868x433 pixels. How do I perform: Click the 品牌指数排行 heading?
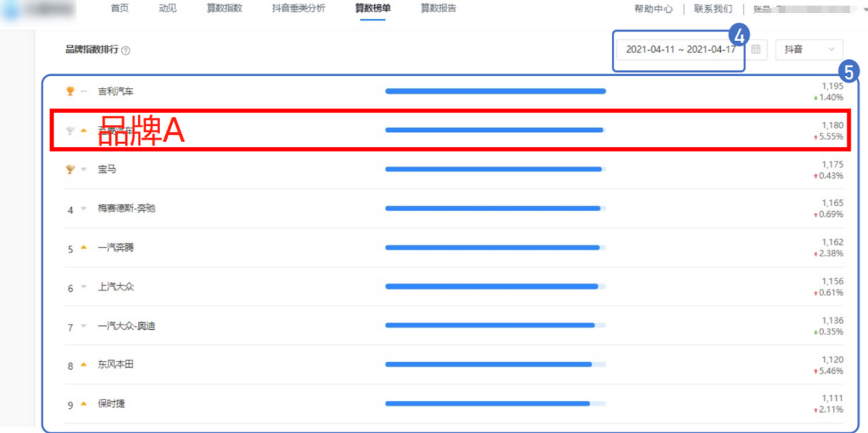pos(91,50)
